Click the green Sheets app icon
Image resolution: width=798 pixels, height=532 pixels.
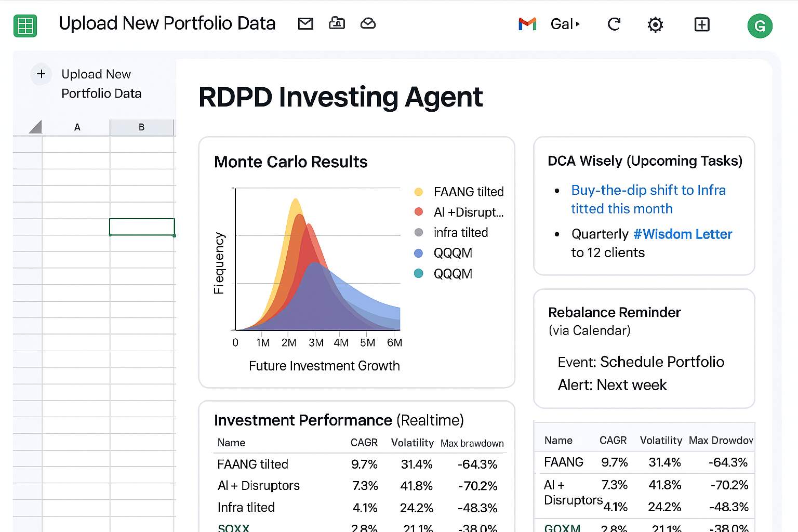coord(25,25)
